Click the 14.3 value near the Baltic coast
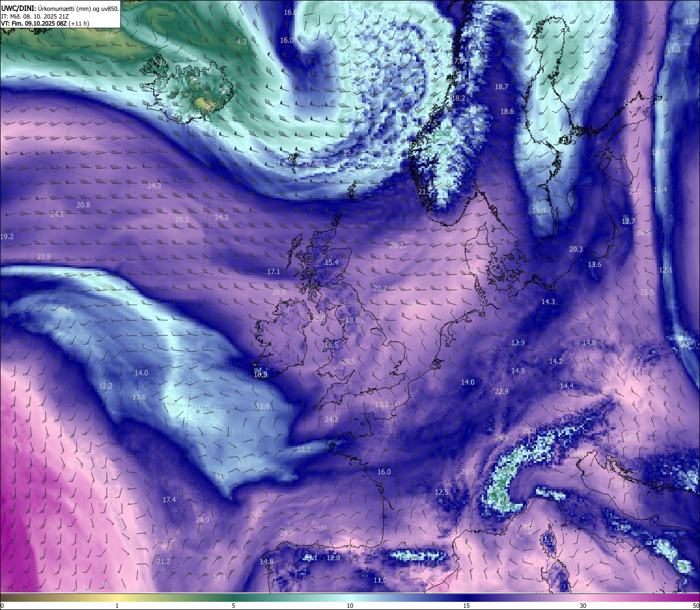This screenshot has height=610, width=700. pyautogui.click(x=548, y=302)
